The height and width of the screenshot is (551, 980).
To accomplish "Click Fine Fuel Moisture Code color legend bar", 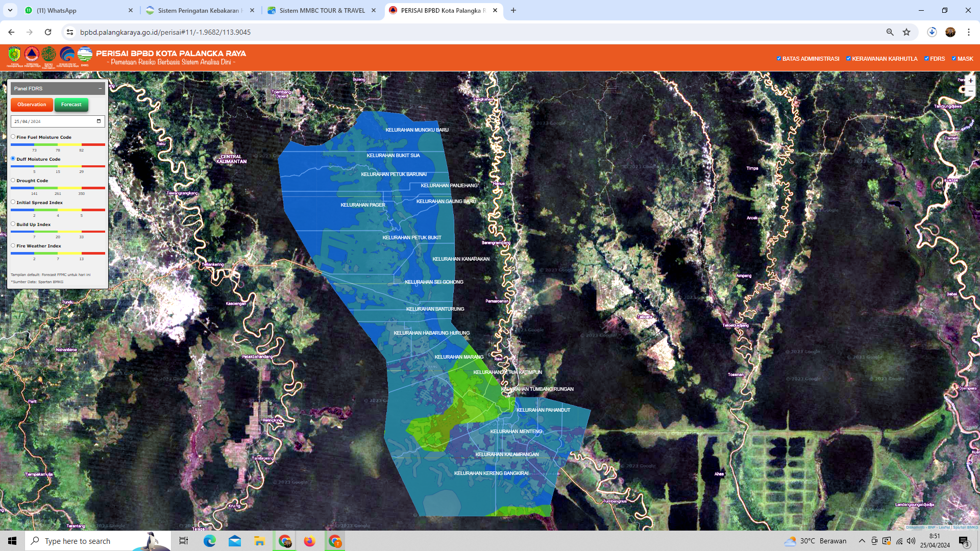I will pyautogui.click(x=58, y=145).
